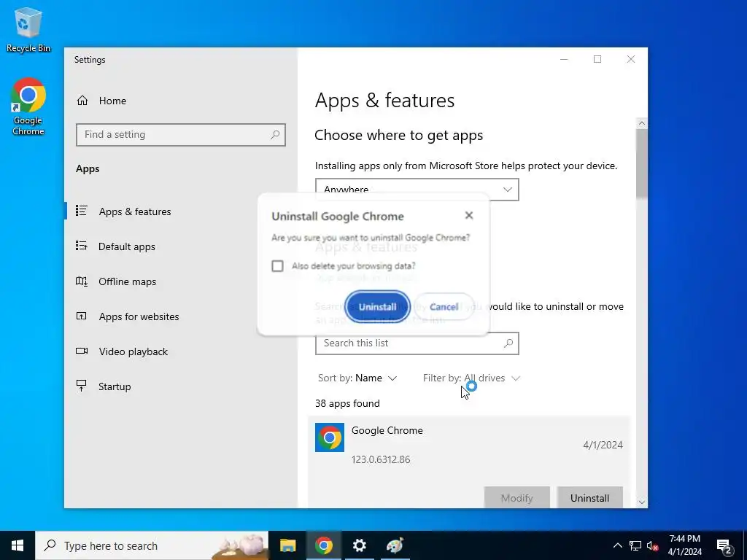The height and width of the screenshot is (560, 747).
Task: Select Offline maps icon in sidebar
Action: [x=82, y=281]
